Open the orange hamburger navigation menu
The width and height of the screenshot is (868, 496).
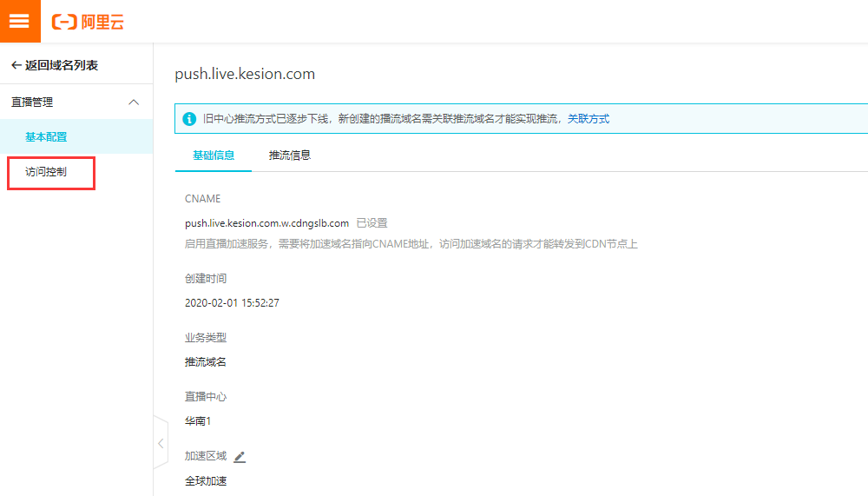[20, 21]
